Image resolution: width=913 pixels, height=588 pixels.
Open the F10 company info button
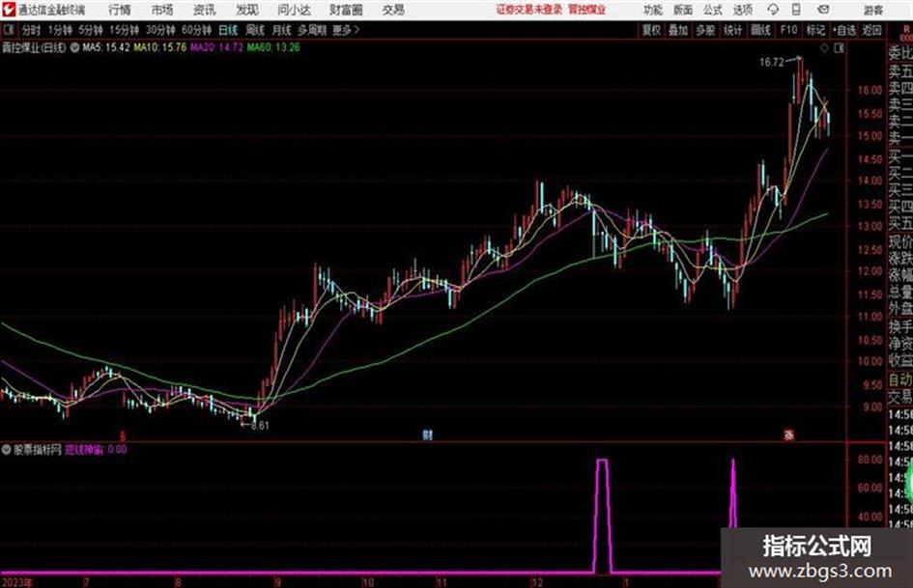click(788, 30)
